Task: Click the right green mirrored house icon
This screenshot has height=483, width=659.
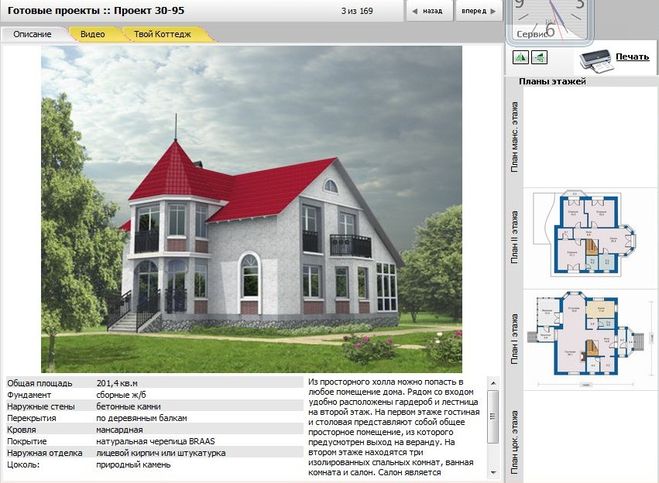Action: [539, 57]
